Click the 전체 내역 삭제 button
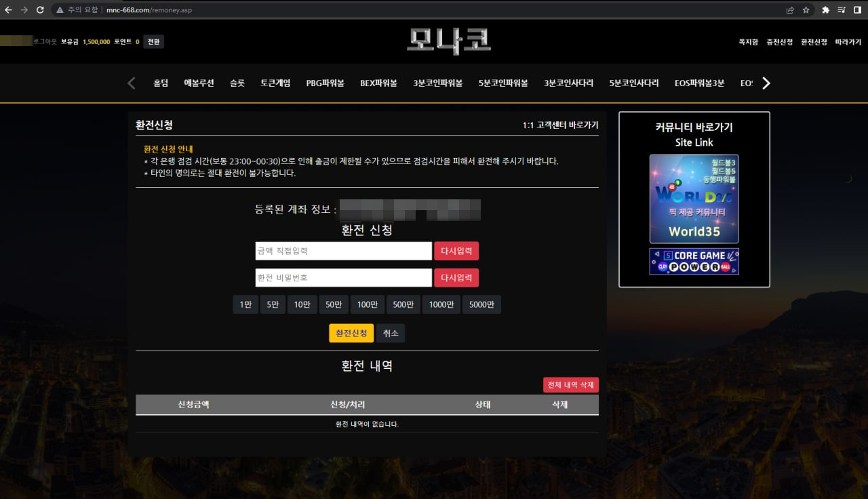This screenshot has height=499, width=868. tap(571, 385)
